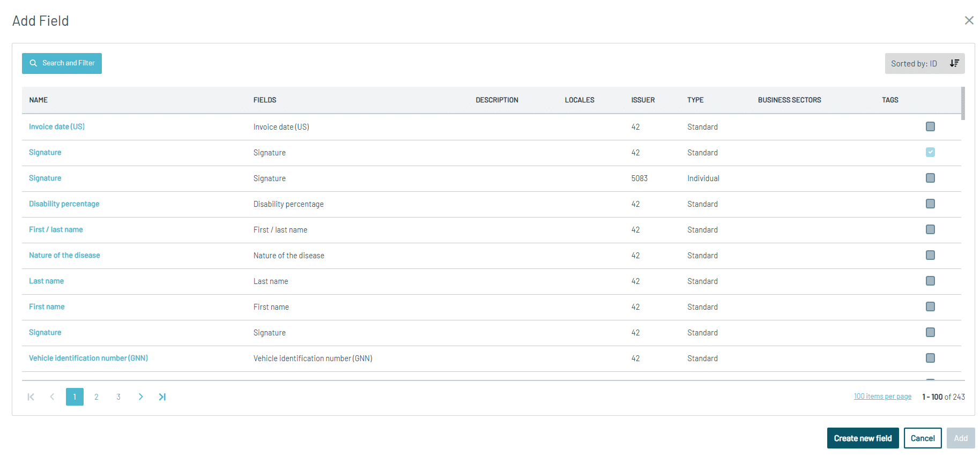
Task: Change the 100 items per page setting
Action: [x=882, y=397]
